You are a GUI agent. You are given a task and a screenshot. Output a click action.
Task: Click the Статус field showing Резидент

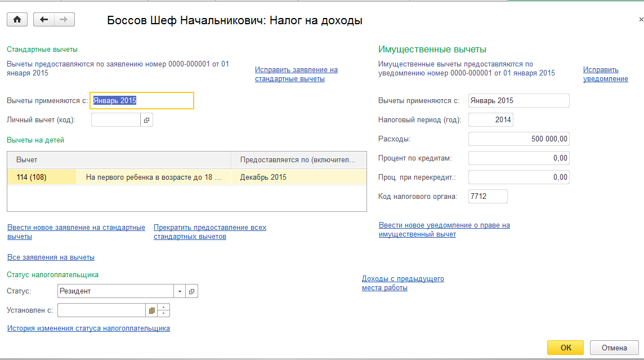click(x=115, y=291)
